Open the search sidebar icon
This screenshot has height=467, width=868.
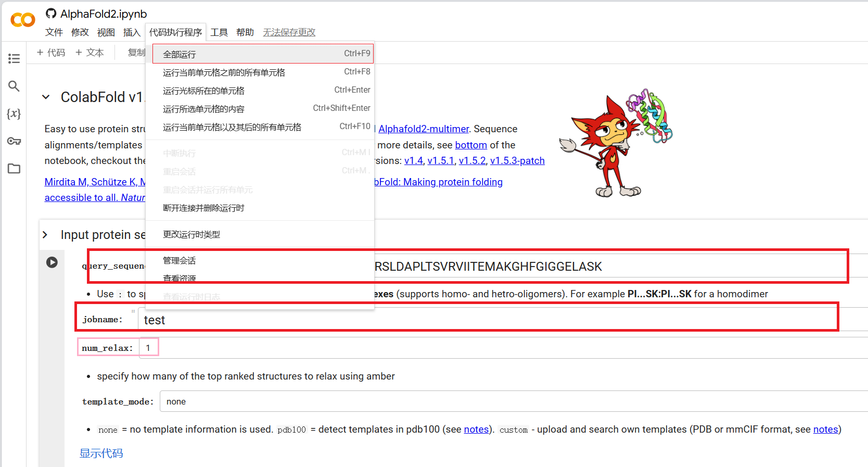tap(14, 86)
